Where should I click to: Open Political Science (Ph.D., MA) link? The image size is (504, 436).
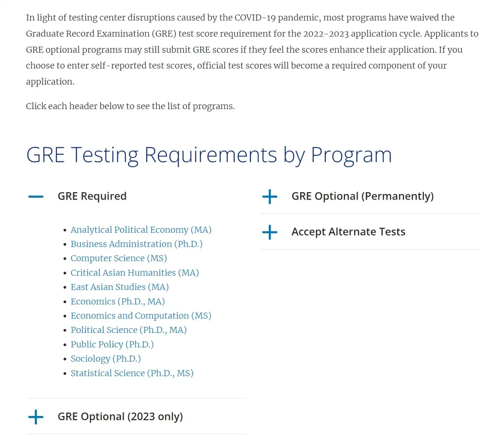pyautogui.click(x=128, y=330)
